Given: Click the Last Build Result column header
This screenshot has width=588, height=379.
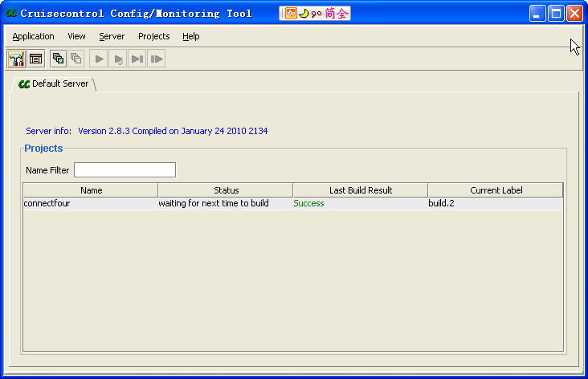Looking at the screenshot, I should click(361, 190).
